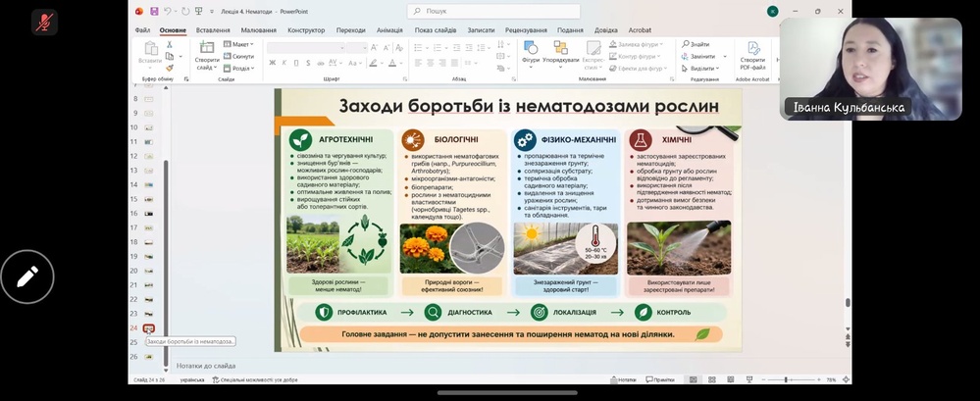Click the Вставити paste button

click(x=151, y=53)
